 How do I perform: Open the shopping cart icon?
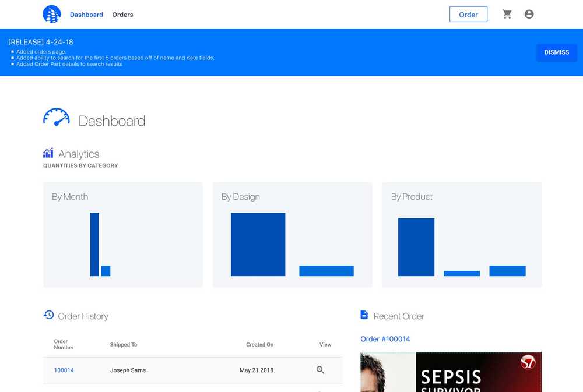pos(507,14)
